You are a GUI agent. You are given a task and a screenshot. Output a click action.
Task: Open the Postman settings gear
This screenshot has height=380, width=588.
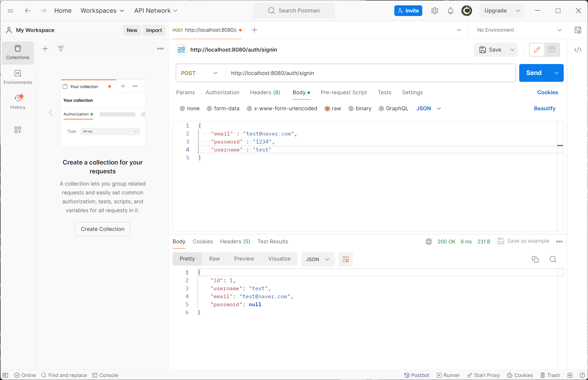click(x=434, y=11)
